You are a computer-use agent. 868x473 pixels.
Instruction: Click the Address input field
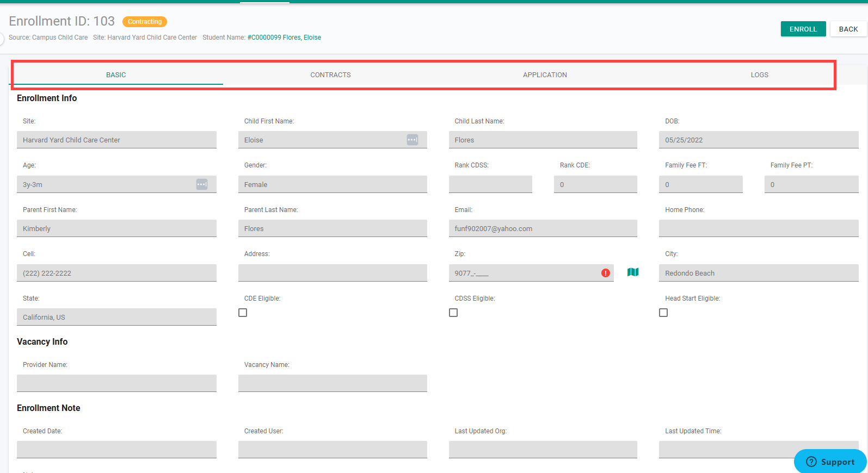pos(333,273)
